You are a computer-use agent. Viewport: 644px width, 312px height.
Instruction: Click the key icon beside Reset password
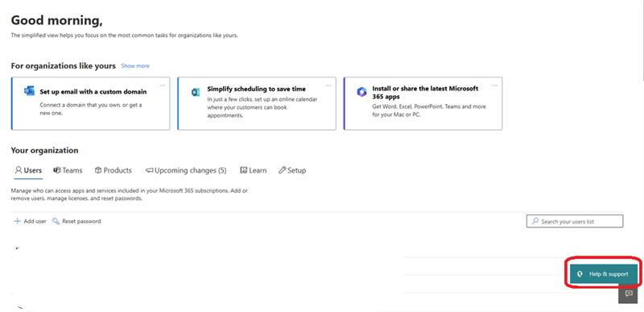56,221
